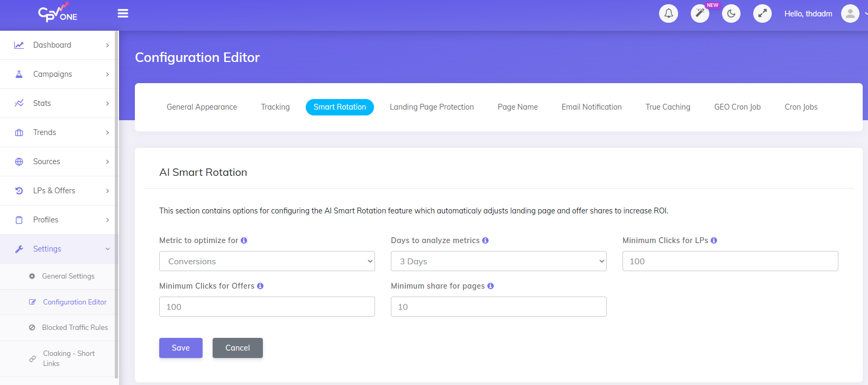Viewport: 868px width, 385px height.
Task: Click the Save button
Action: pos(181,348)
